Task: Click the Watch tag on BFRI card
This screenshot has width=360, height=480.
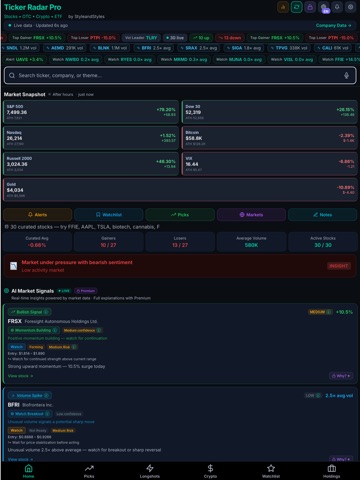Action: point(17,430)
